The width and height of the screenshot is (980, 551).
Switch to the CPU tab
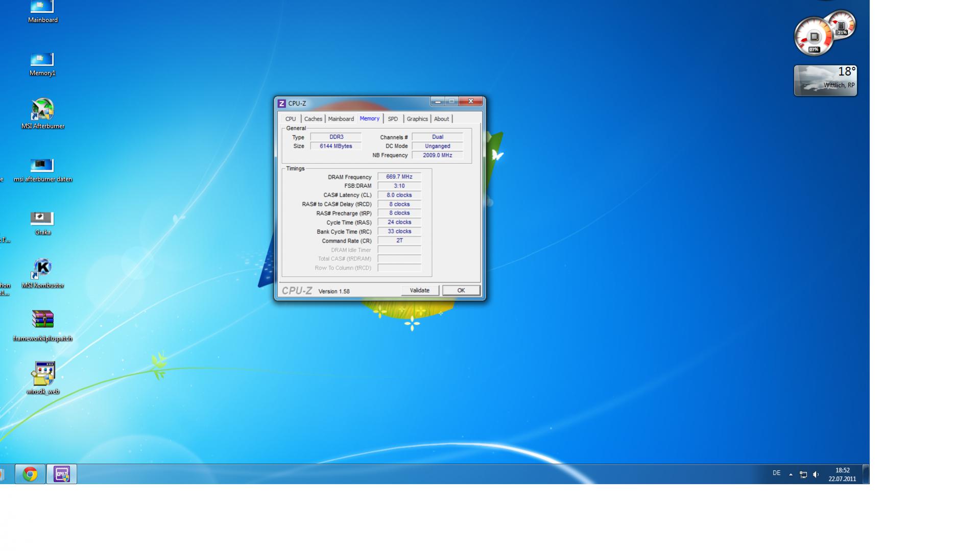click(x=291, y=119)
